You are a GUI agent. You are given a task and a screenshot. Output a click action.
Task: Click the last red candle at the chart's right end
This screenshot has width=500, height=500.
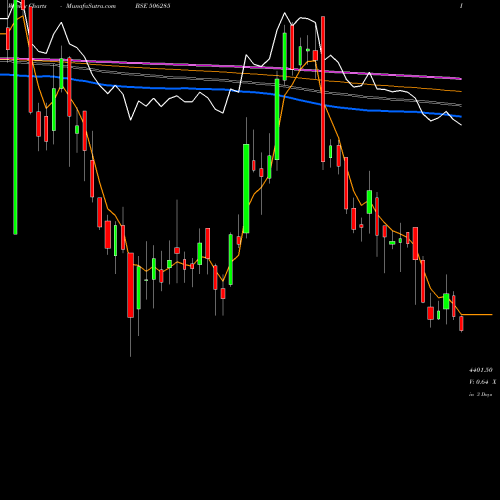click(x=461, y=324)
